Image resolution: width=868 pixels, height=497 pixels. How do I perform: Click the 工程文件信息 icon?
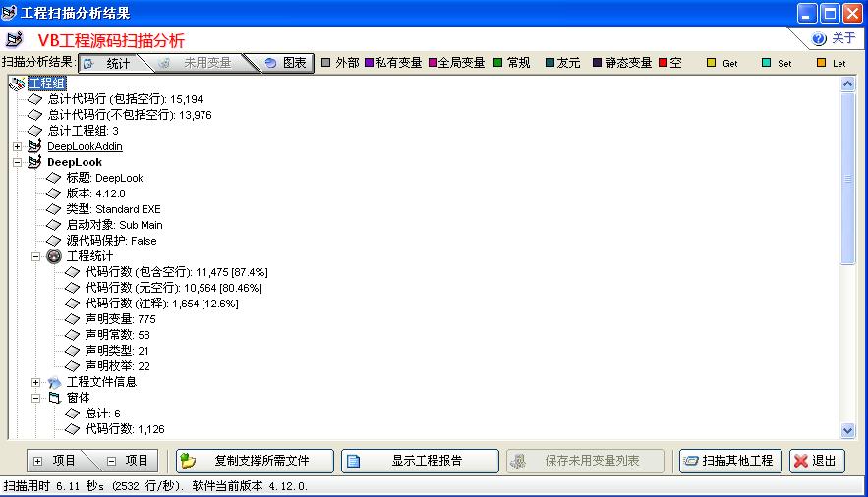click(x=54, y=382)
